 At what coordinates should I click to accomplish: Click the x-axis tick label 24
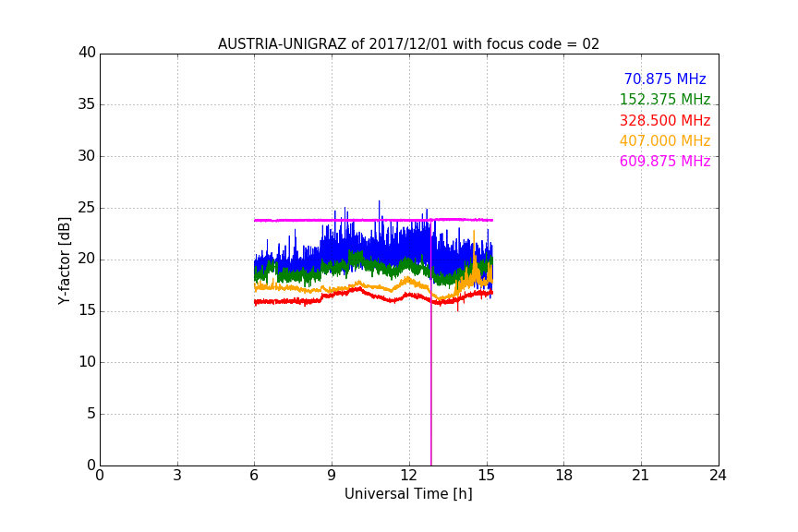pyautogui.click(x=718, y=476)
